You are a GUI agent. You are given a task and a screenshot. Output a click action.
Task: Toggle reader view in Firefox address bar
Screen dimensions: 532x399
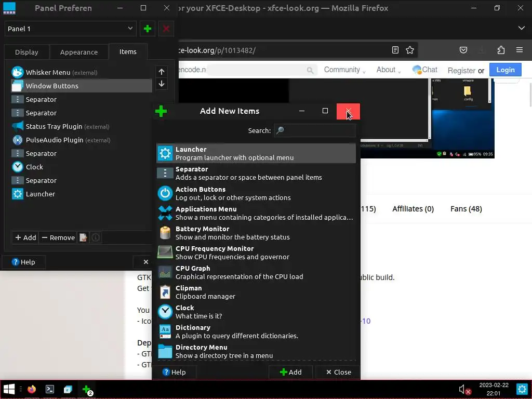click(395, 50)
